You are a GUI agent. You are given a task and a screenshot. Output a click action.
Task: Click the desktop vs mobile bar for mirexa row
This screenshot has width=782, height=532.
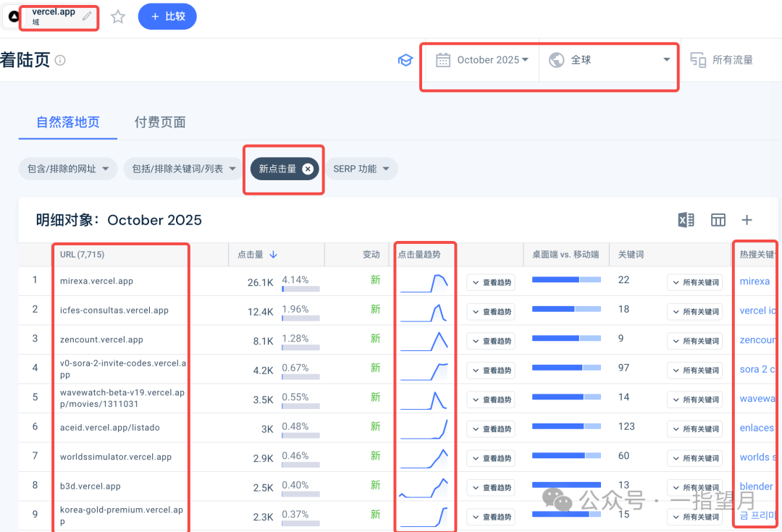click(x=566, y=279)
